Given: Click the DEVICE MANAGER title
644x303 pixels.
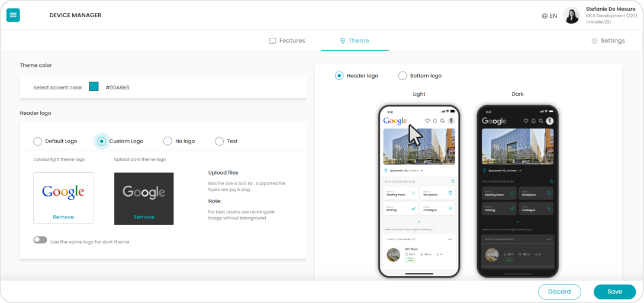Looking at the screenshot, I should (75, 15).
